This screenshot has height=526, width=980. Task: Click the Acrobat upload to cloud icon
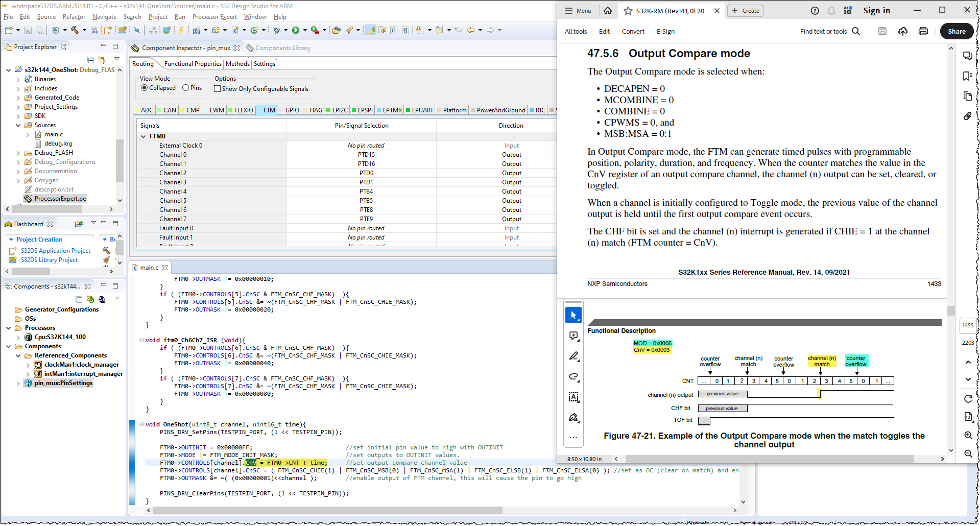tap(903, 31)
